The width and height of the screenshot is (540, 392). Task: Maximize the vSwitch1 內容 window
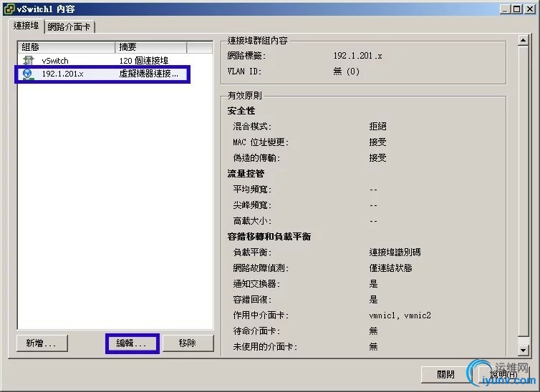click(516, 9)
